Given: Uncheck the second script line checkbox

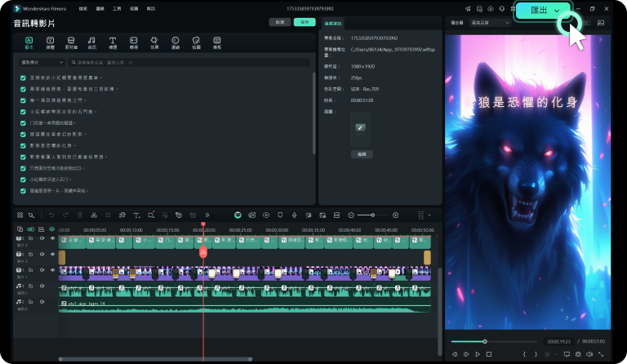Looking at the screenshot, I should 23,89.
